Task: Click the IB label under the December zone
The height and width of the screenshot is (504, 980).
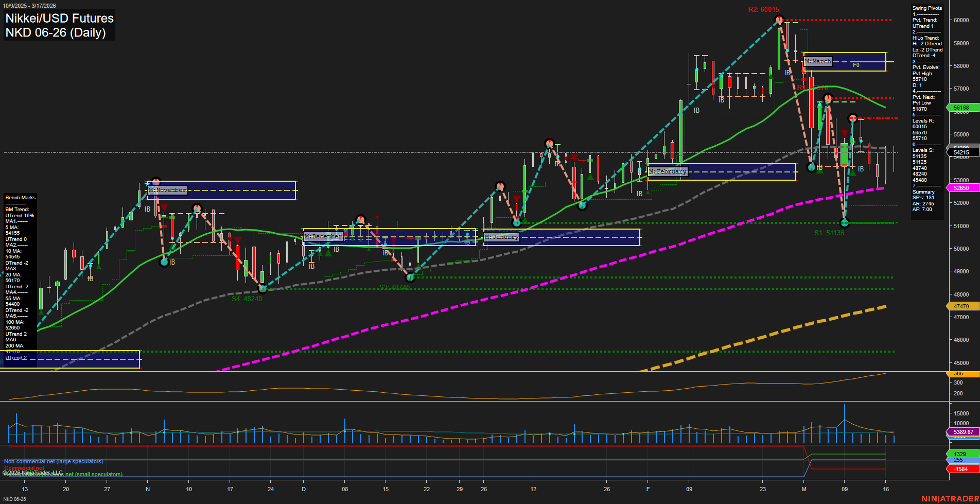Action: point(336,250)
